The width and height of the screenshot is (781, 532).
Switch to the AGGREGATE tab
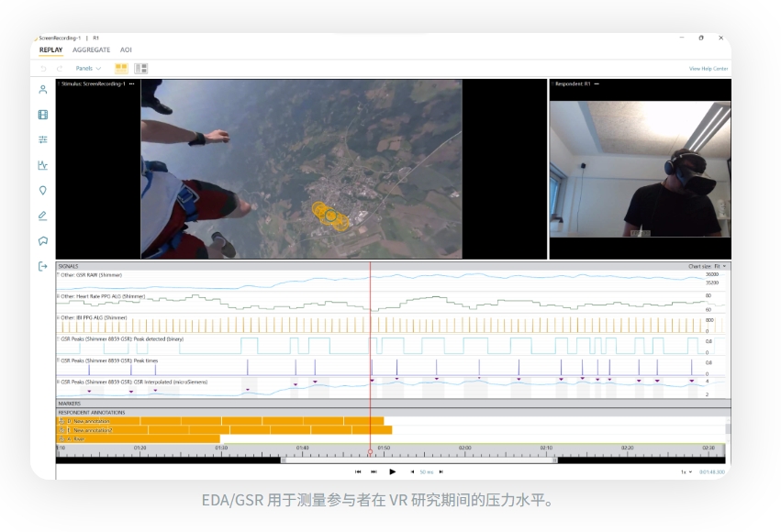pos(91,50)
